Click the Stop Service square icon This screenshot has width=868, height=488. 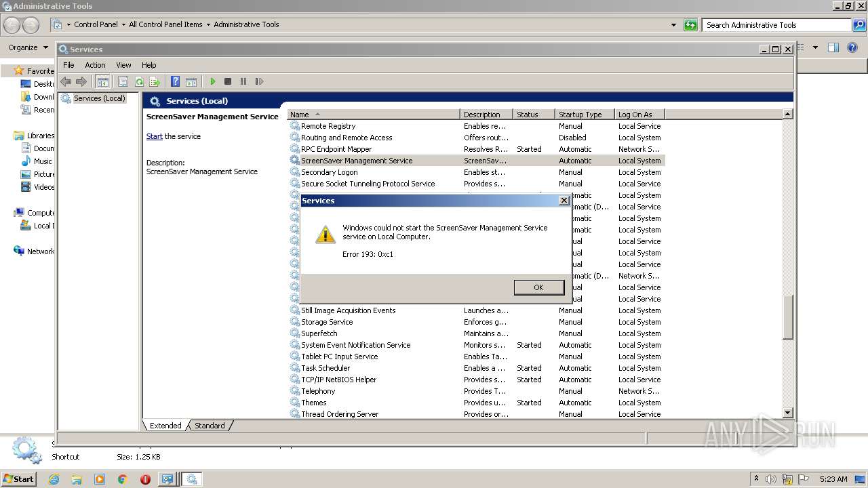click(x=228, y=81)
